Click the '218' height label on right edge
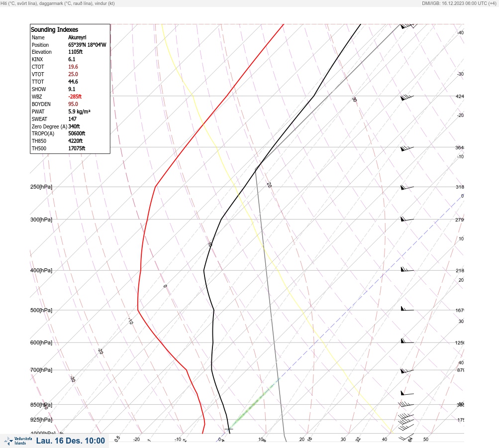Viewport: 499px width, 448px height. pos(460,271)
